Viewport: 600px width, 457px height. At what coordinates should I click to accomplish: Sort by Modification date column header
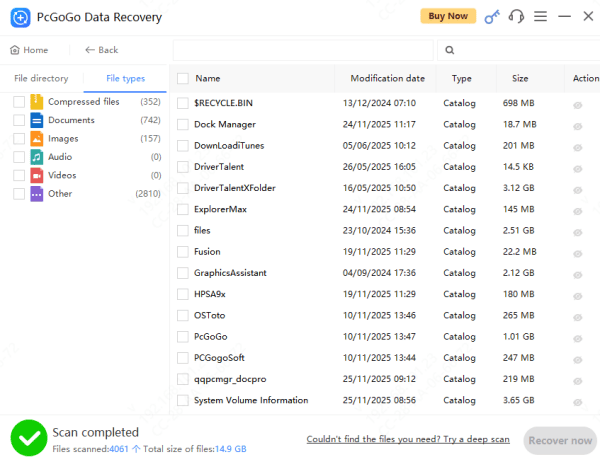pyautogui.click(x=387, y=78)
